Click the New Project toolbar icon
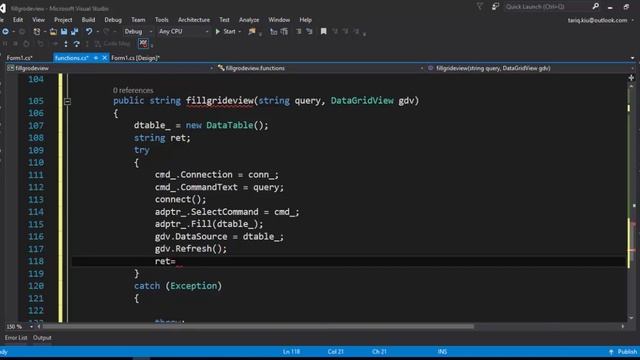Viewport: 640px width, 360px height. (x=37, y=31)
